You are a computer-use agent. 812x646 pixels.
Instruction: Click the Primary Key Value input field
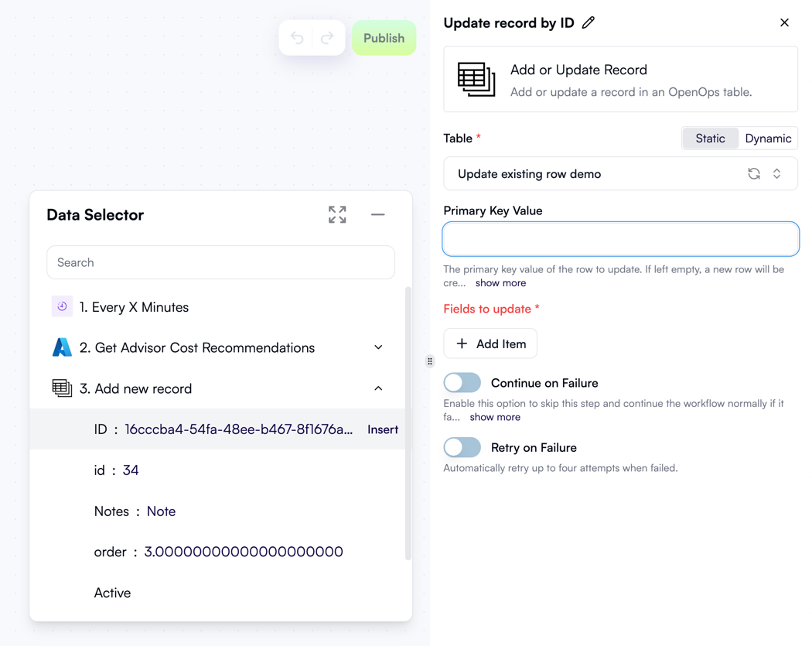point(620,239)
